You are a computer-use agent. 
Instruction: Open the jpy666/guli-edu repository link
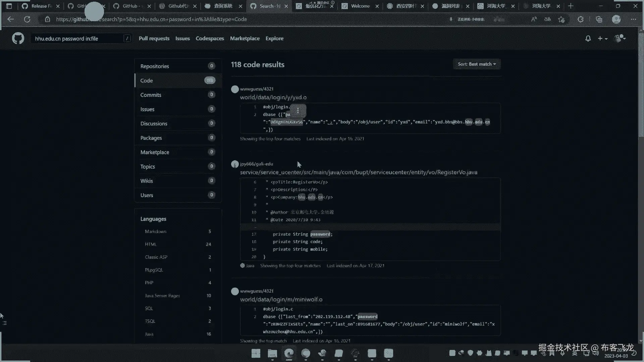[256, 164]
